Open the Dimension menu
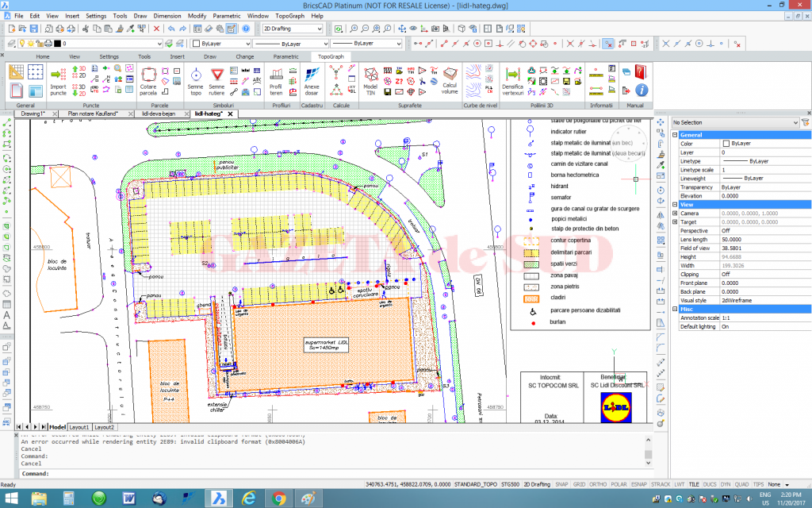 pos(167,16)
